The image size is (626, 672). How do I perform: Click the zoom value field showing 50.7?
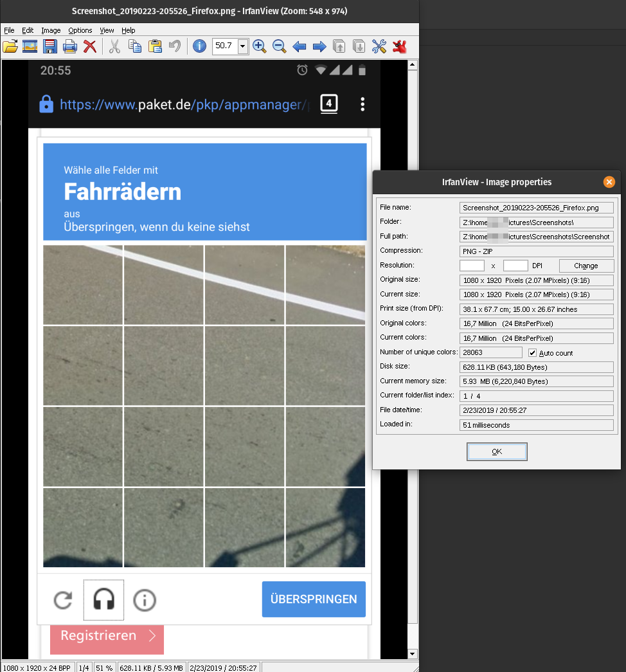(225, 46)
